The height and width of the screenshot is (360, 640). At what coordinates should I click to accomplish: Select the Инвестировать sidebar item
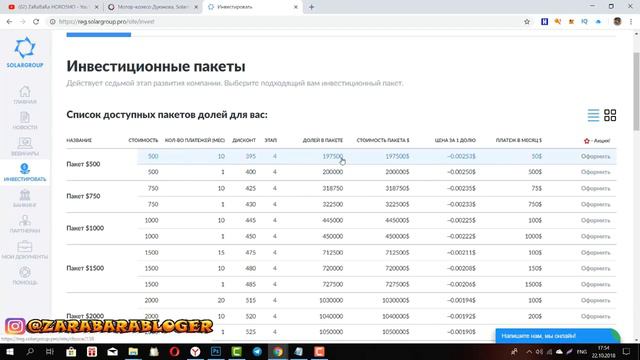(x=24, y=172)
